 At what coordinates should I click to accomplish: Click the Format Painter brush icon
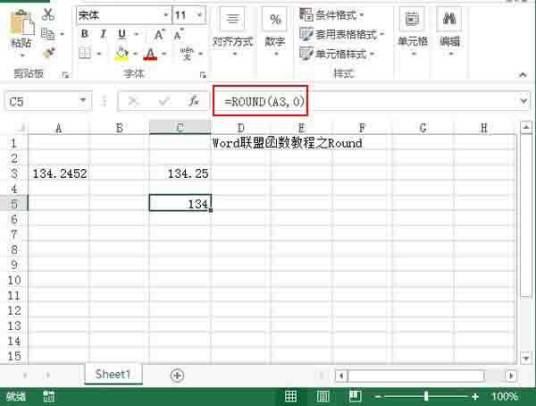(49, 53)
